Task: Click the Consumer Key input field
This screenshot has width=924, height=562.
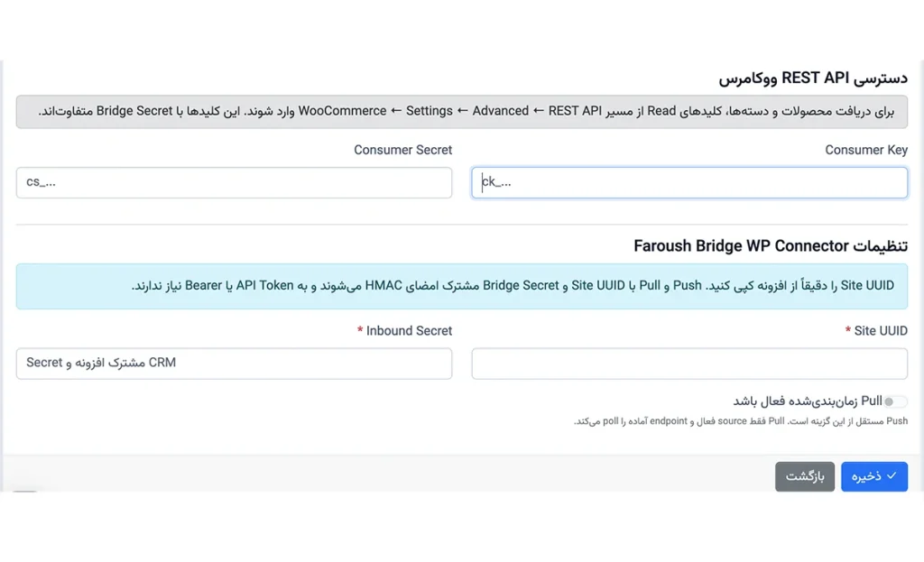Action: [688, 182]
